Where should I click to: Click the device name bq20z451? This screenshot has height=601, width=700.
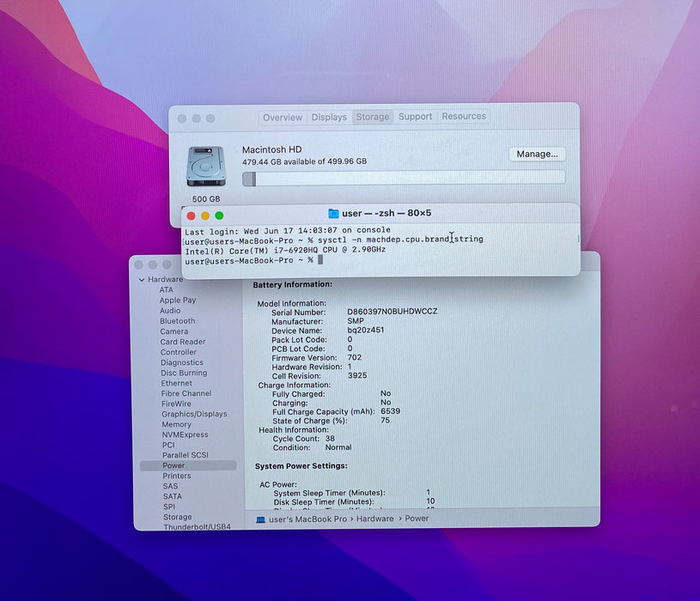point(365,330)
